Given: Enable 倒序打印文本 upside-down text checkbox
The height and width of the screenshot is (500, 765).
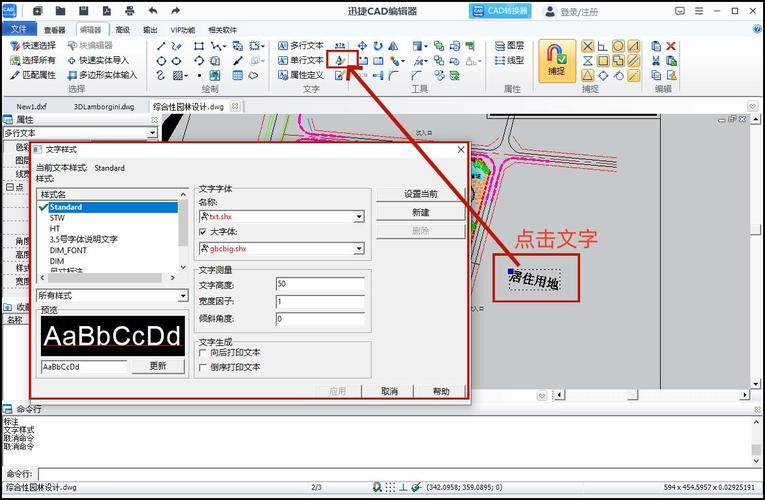Looking at the screenshot, I should tap(203, 367).
